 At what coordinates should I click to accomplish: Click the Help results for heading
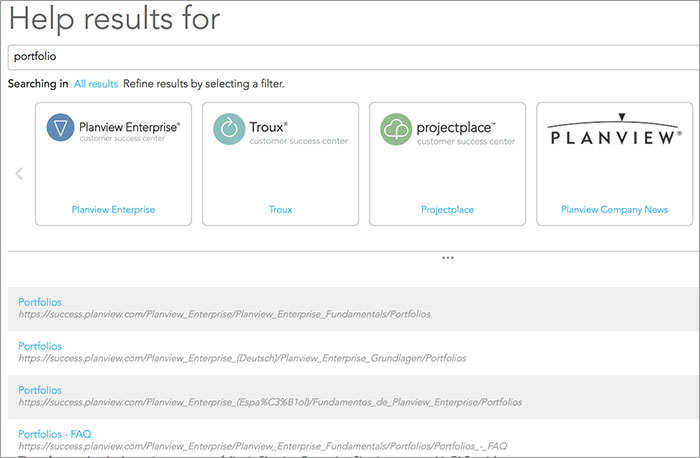[x=115, y=19]
